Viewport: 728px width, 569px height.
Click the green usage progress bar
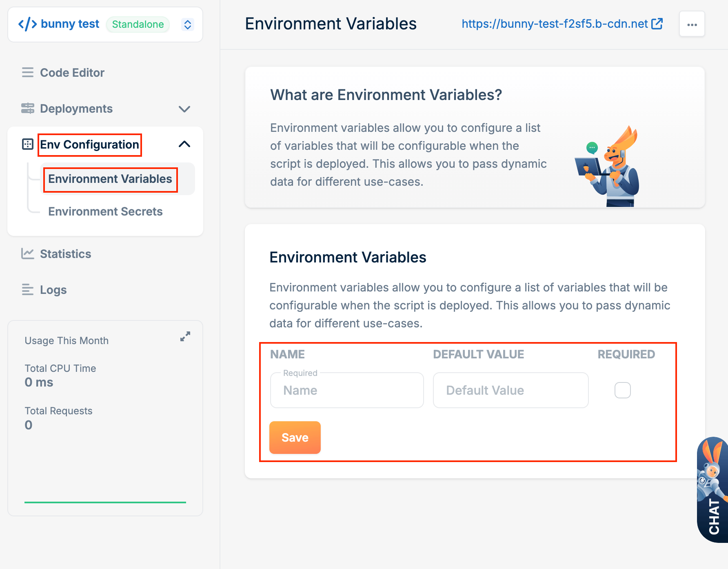point(105,502)
